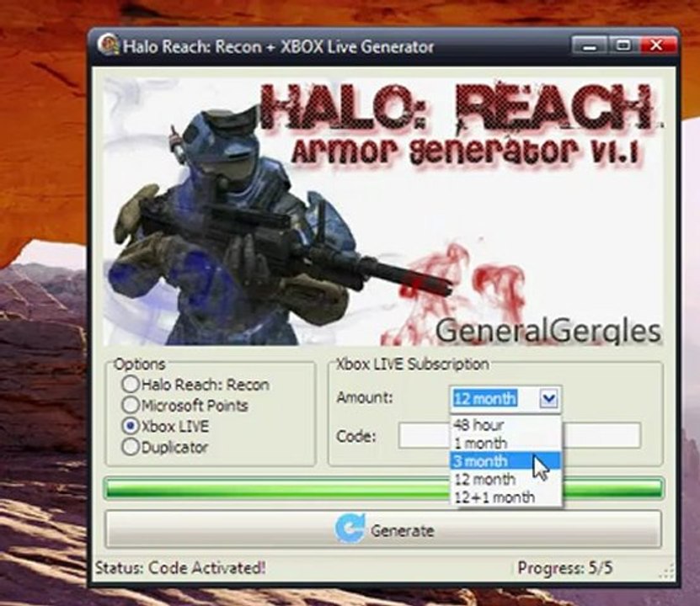Choose 48 hour from the dropdown list

tap(505, 425)
